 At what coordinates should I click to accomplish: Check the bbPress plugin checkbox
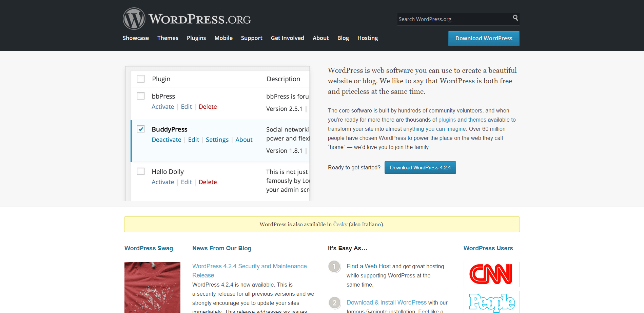[141, 96]
